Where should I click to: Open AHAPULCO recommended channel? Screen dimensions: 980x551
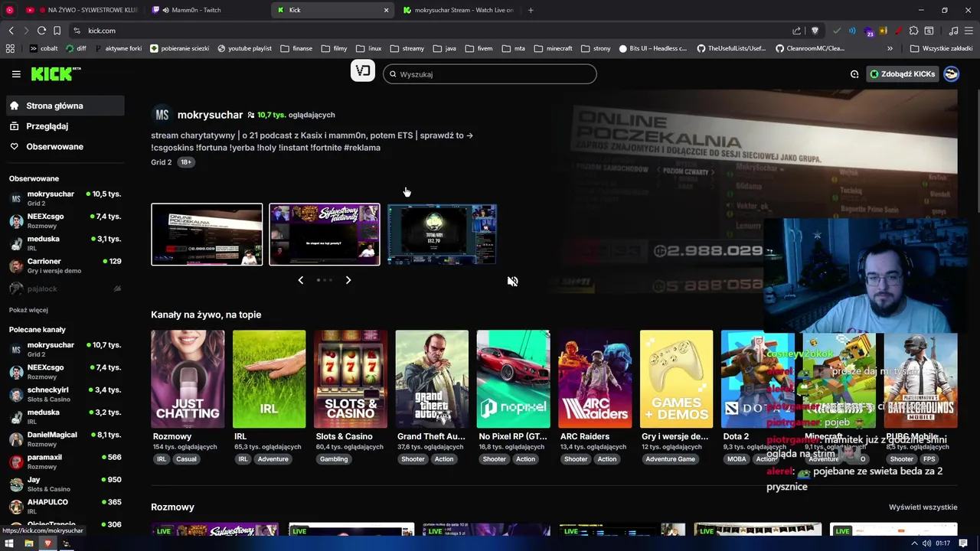[65, 507]
